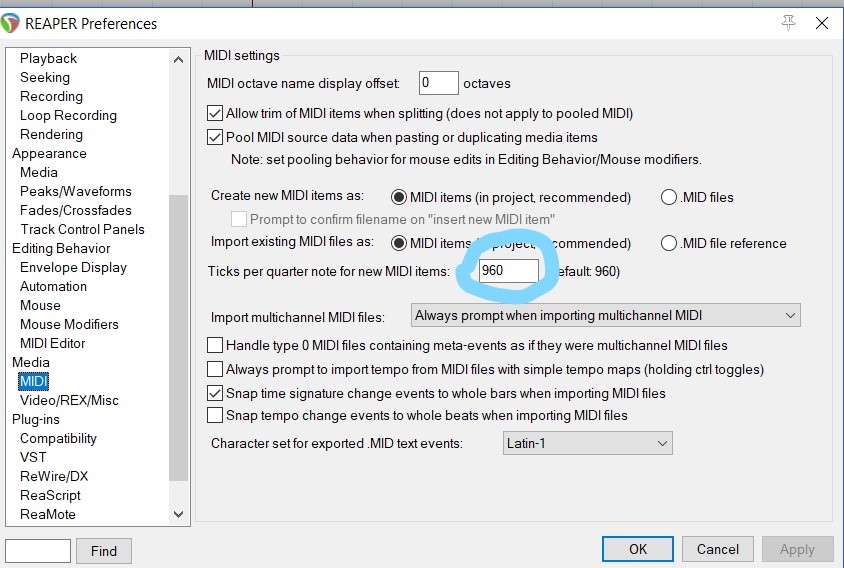The width and height of the screenshot is (844, 568).
Task: Open Track Control Panels preferences
Action: (x=82, y=229)
